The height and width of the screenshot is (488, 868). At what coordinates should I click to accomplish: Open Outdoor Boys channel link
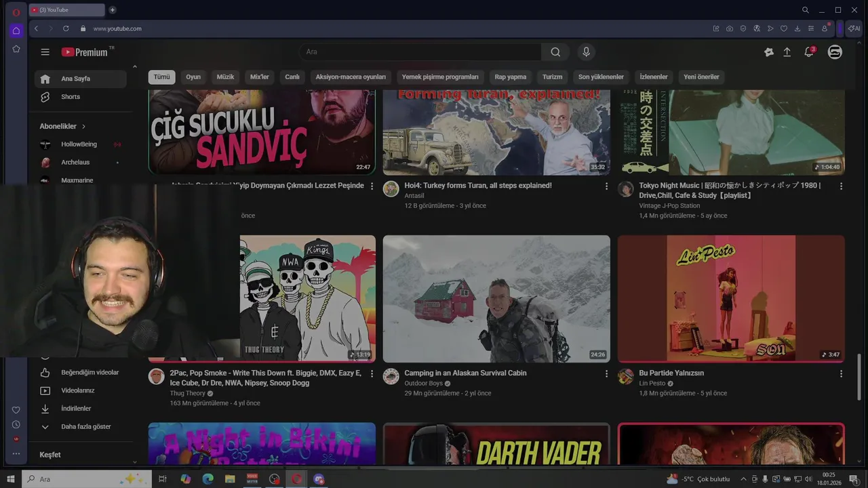[x=423, y=384]
